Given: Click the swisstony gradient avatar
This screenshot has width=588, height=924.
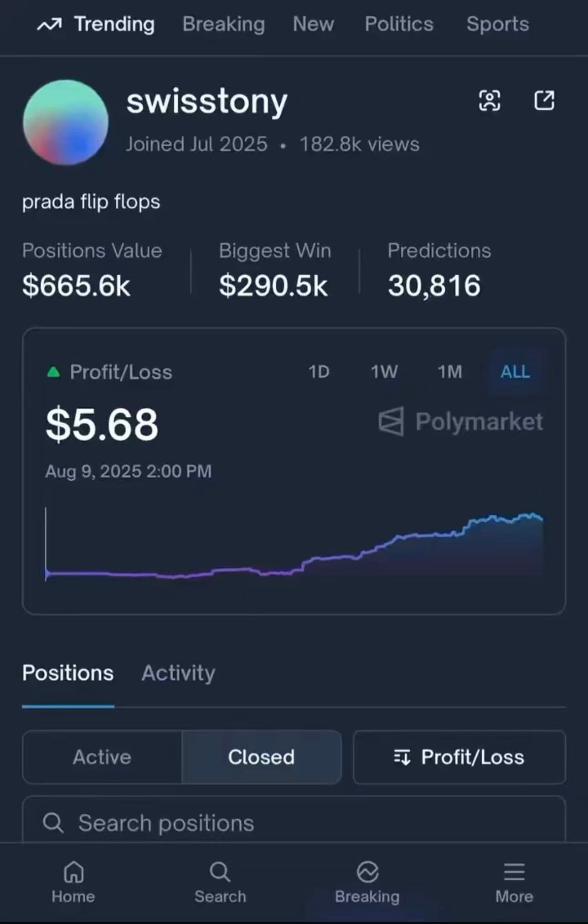Looking at the screenshot, I should click(66, 122).
